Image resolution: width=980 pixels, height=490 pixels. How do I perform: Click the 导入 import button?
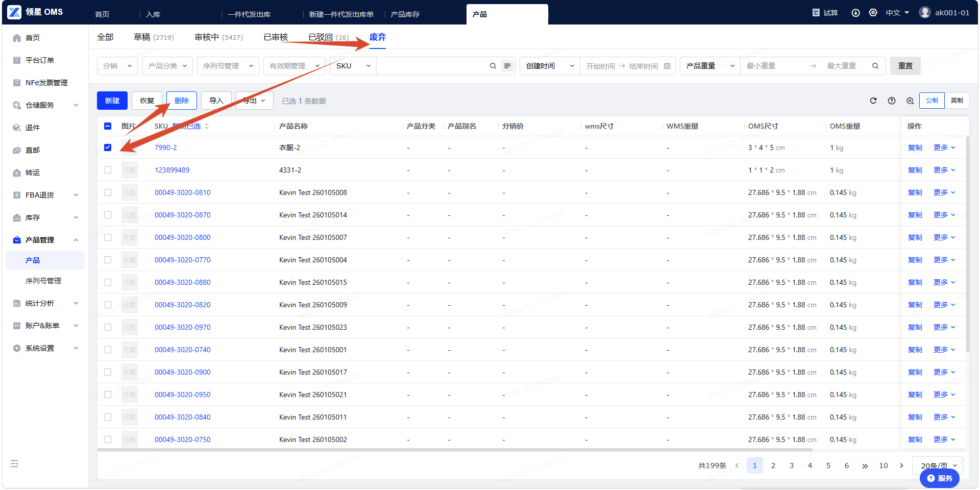216,101
